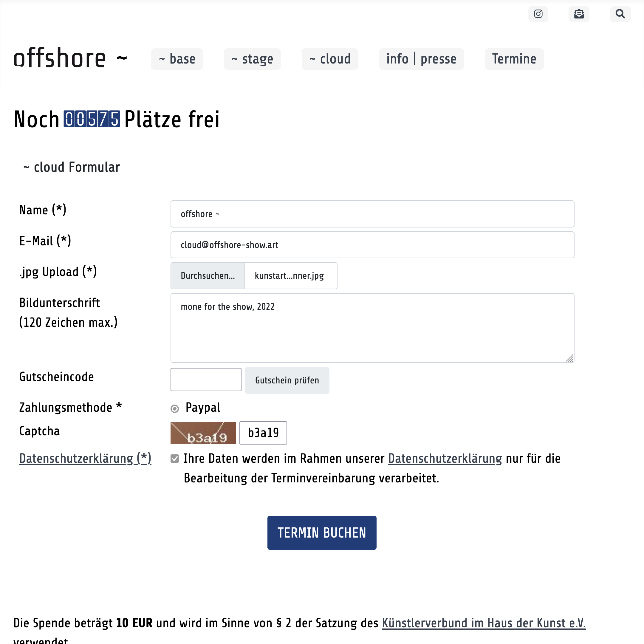Select ~ cloud tab menu item
Screen dimensions: 644x644
(329, 58)
